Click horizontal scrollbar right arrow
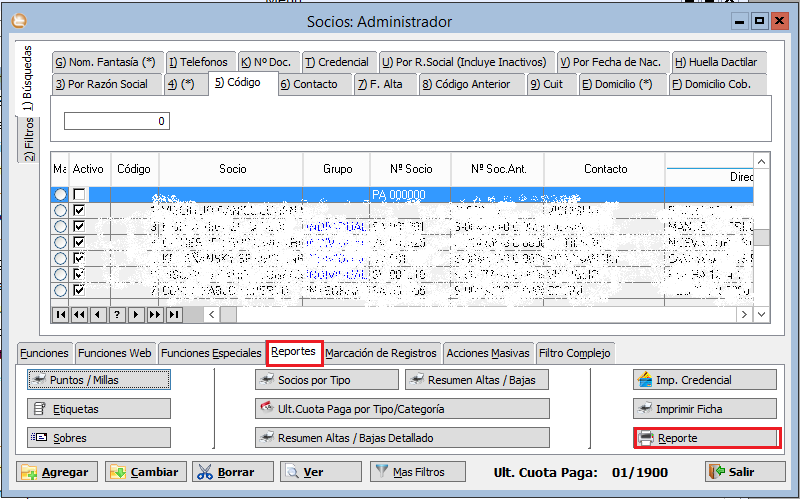This screenshot has height=499, width=800. (743, 314)
